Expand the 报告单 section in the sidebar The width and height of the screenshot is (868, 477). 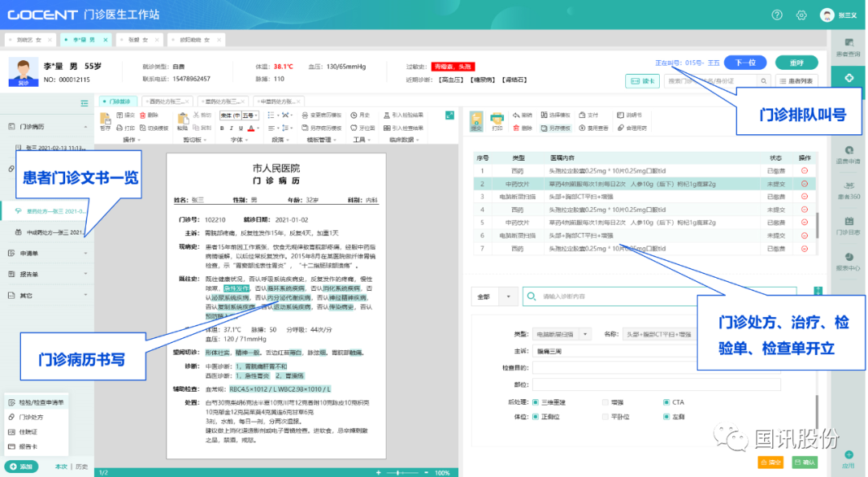click(86, 274)
